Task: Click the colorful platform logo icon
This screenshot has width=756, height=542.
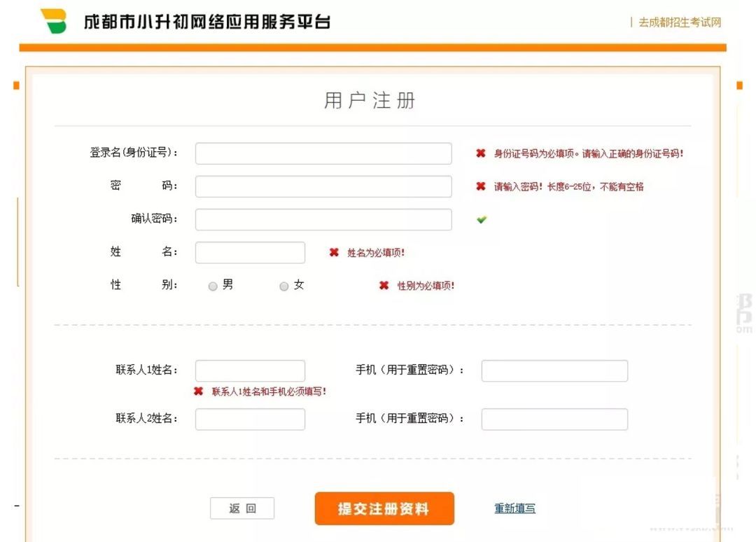Action: [x=55, y=21]
